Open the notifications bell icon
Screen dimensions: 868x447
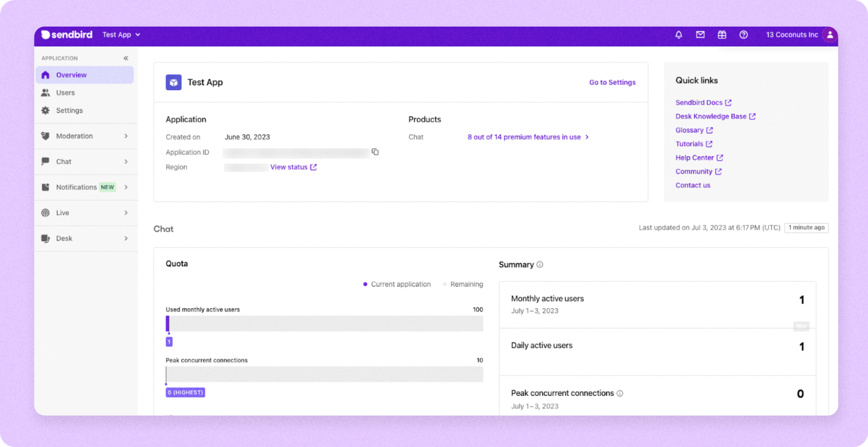click(679, 34)
